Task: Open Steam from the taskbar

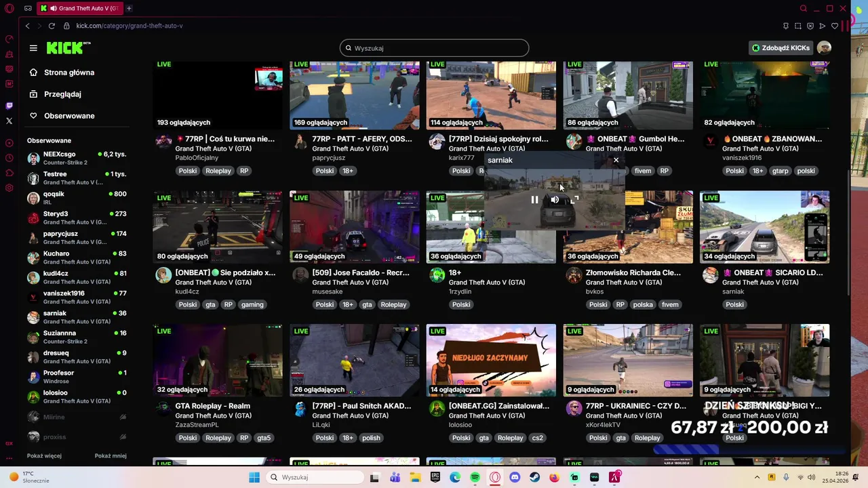Action: (534, 477)
